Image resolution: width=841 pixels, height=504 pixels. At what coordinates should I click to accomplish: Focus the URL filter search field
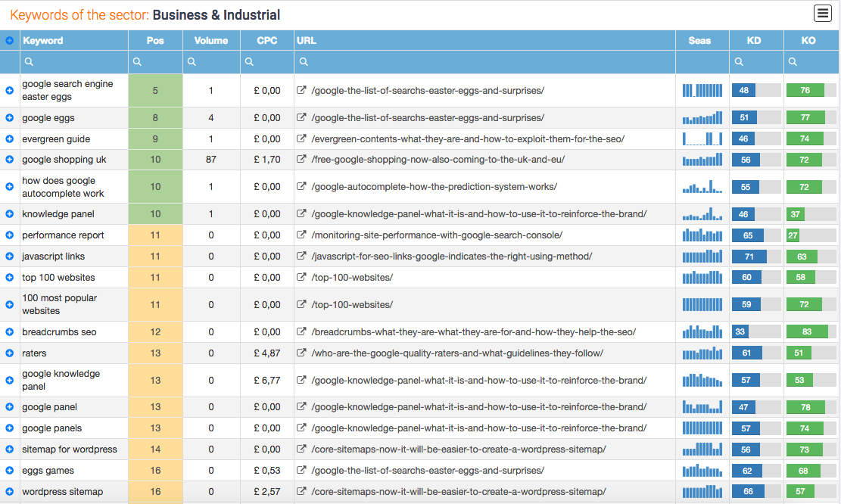click(x=484, y=62)
